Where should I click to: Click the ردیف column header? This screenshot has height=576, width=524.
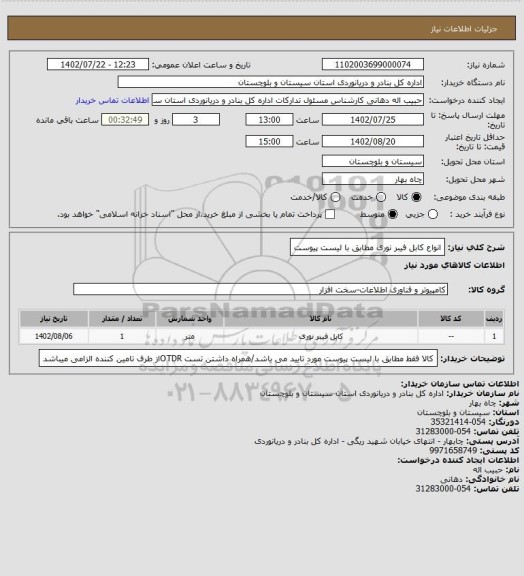coord(494,319)
